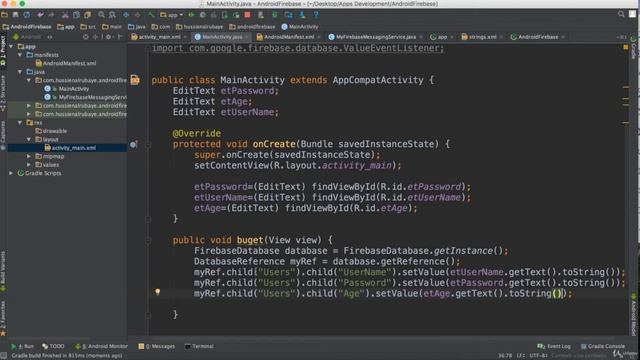
Task: Toggle the Android Model side tab on the right
Action: 633,315
